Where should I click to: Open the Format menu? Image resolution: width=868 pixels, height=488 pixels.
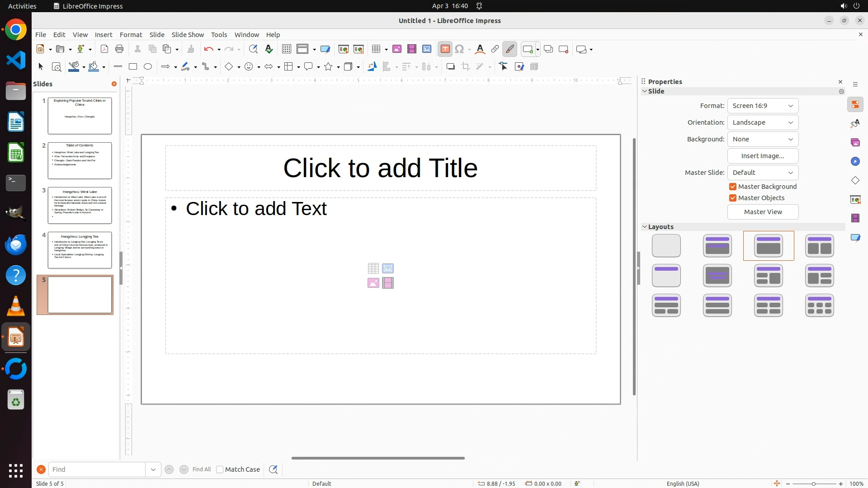tap(131, 35)
